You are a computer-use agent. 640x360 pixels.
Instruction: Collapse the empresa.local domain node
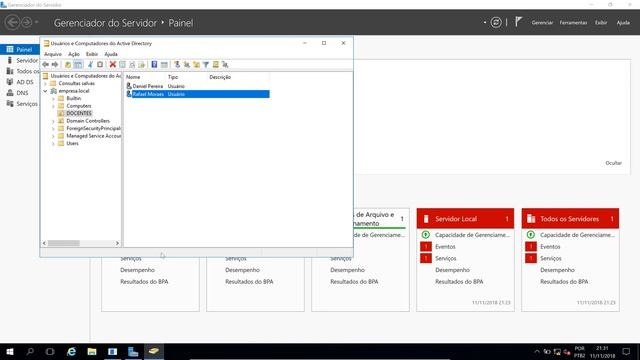pyautogui.click(x=46, y=91)
